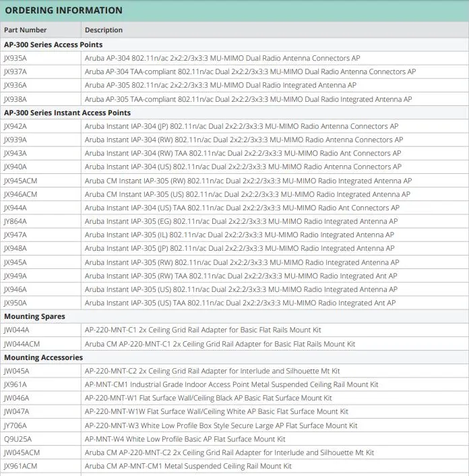Click part number JX961ACM
This screenshot has height=476, width=469.
[21, 466]
